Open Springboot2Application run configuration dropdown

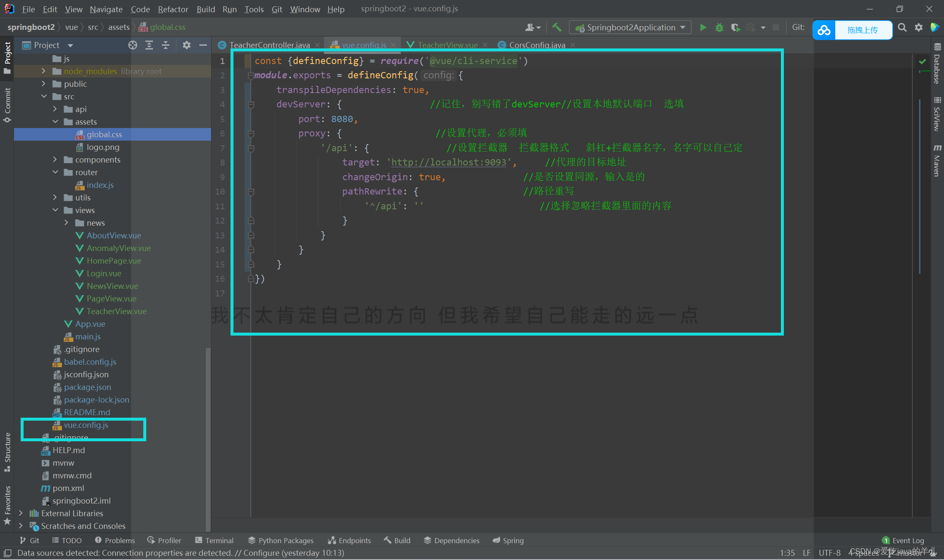[x=630, y=28]
